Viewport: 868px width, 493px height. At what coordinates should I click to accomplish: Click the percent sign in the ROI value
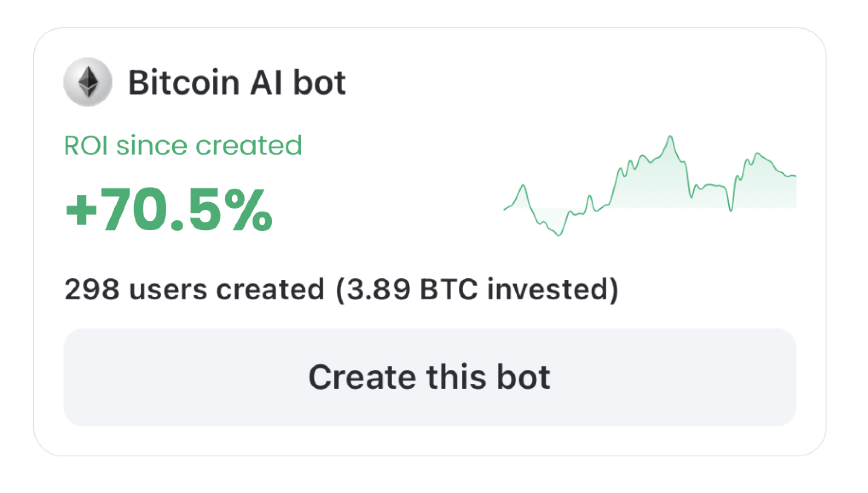[x=251, y=211]
